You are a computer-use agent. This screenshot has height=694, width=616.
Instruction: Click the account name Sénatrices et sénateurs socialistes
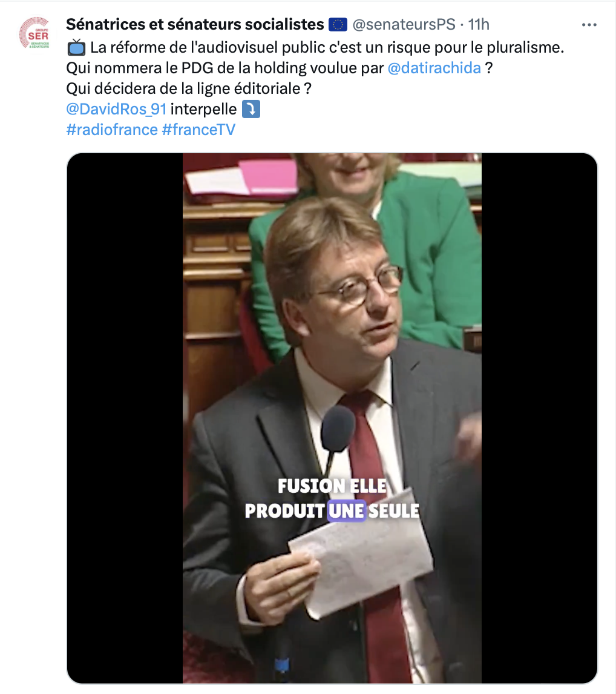pos(195,24)
